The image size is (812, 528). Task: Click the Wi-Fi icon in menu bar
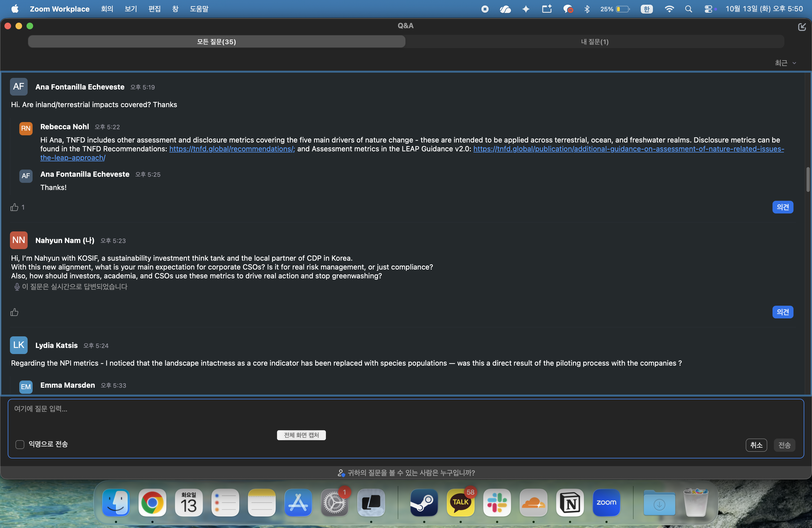(669, 9)
